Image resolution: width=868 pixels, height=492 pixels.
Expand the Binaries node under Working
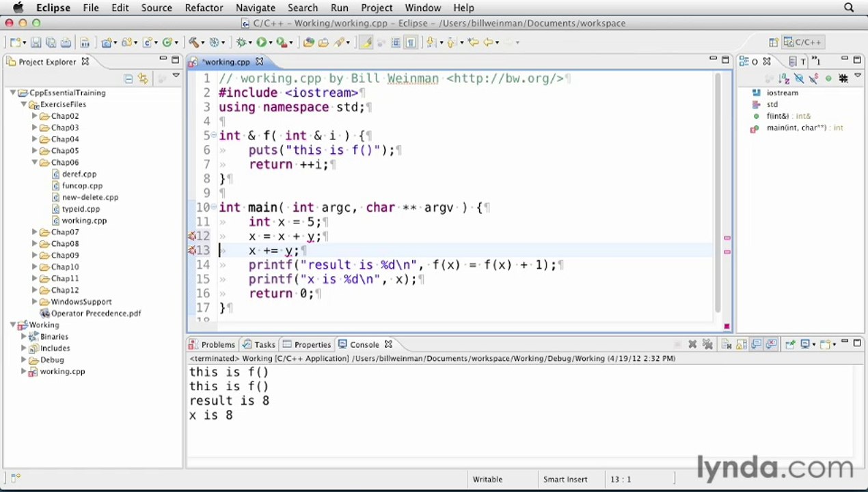click(x=24, y=337)
